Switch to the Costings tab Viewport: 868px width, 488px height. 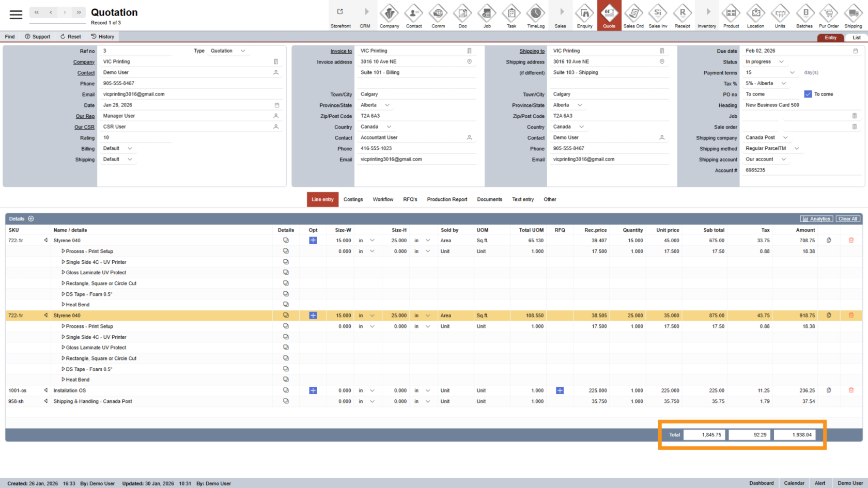353,199
